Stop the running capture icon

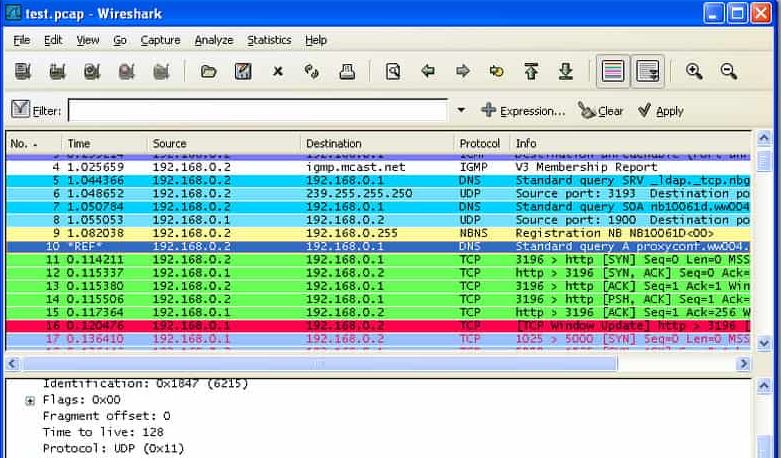coord(127,72)
